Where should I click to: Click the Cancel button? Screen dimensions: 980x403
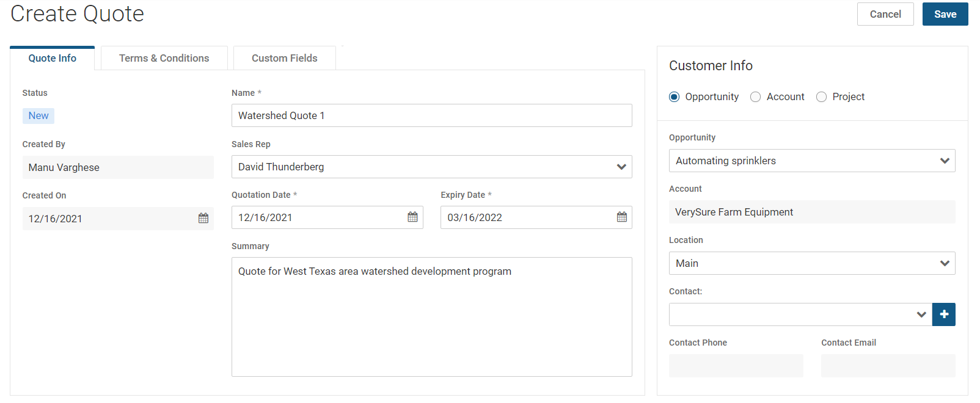885,14
